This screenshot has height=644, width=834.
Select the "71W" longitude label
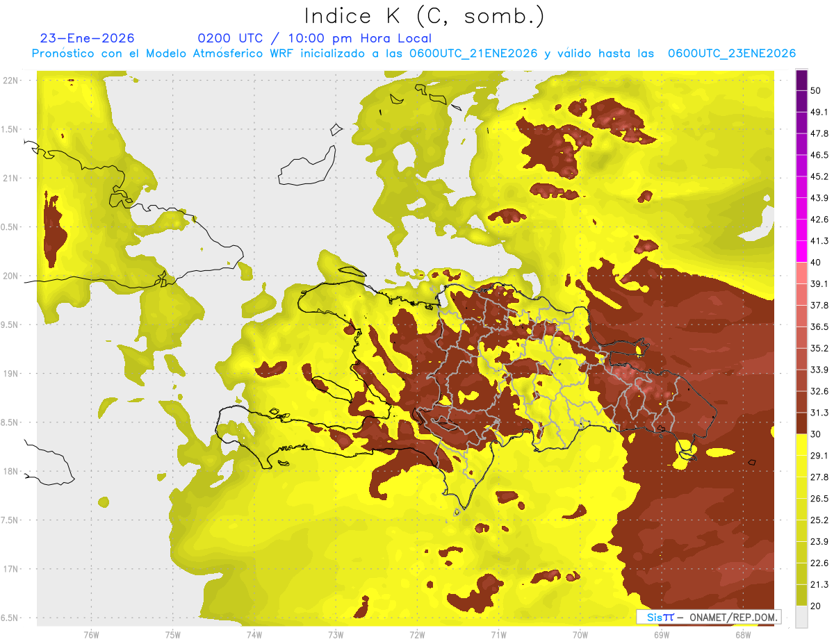[498, 634]
